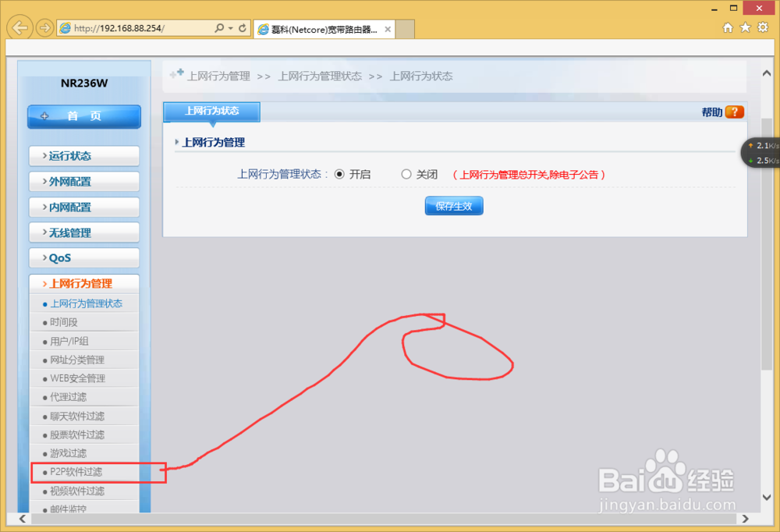780x532 pixels.
Task: Click the browser back arrow
Action: point(19,27)
